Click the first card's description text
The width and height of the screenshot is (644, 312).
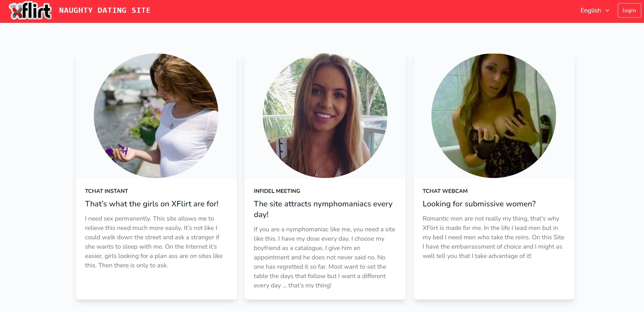[154, 242]
